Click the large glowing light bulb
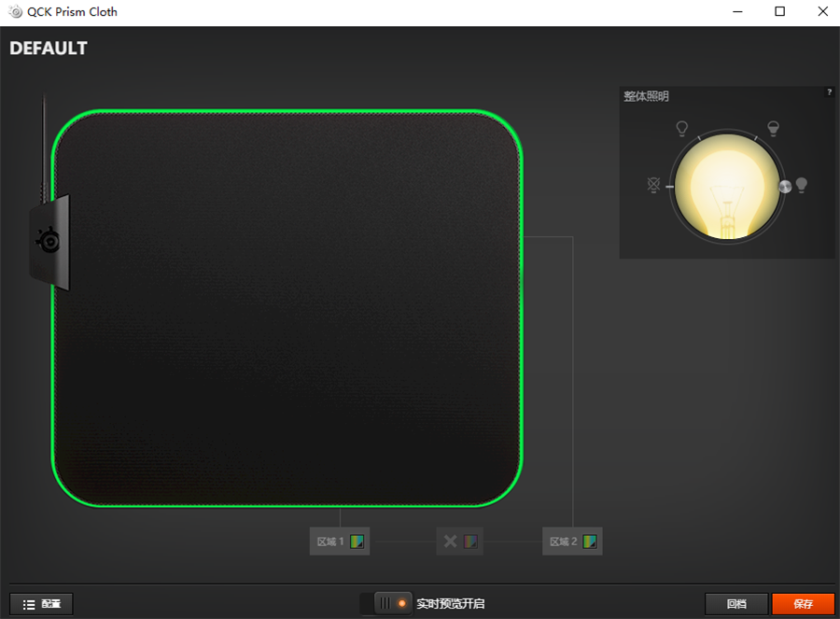The image size is (840, 619). (x=727, y=187)
